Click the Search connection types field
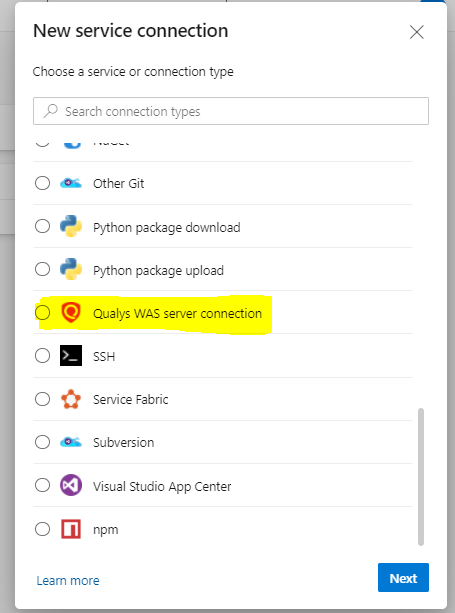The height and width of the screenshot is (613, 455). 231,111
